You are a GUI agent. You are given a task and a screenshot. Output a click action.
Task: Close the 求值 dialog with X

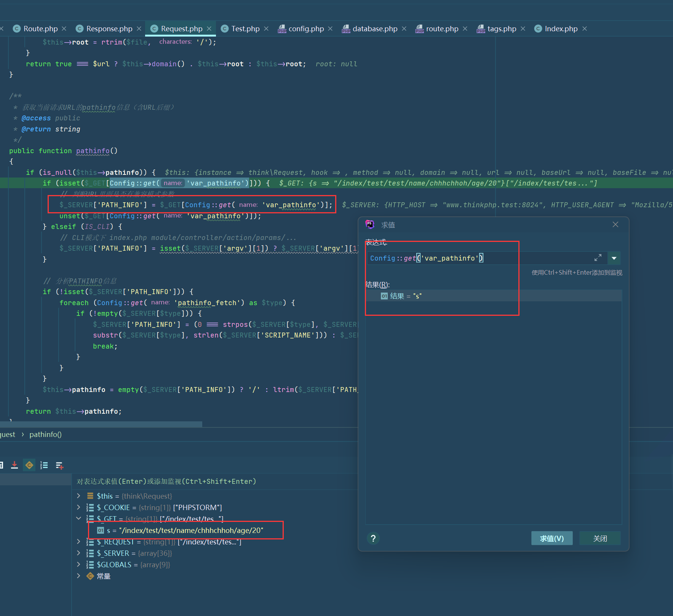pos(615,224)
